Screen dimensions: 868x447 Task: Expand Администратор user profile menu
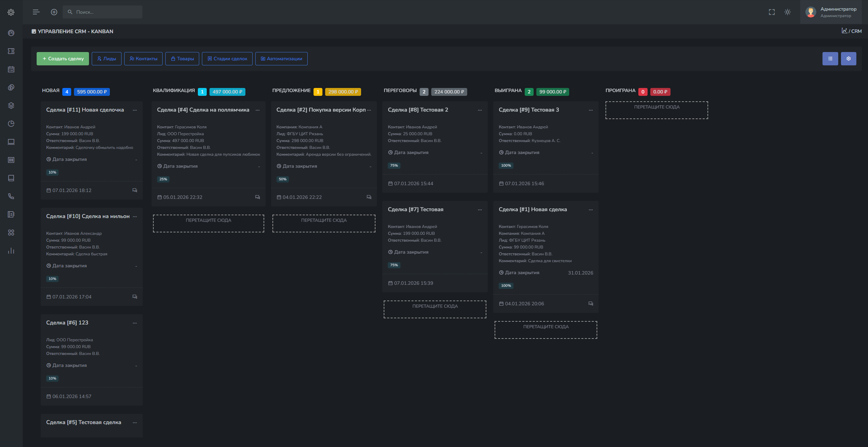832,12
